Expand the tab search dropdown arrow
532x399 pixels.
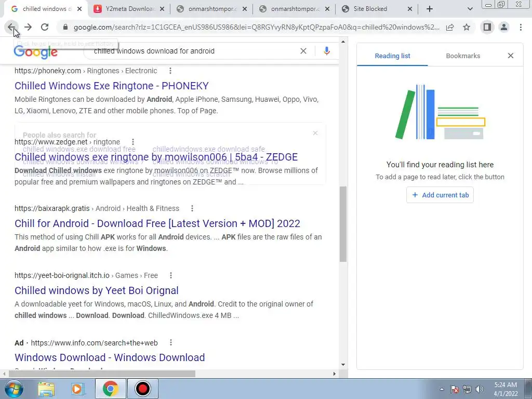470,9
